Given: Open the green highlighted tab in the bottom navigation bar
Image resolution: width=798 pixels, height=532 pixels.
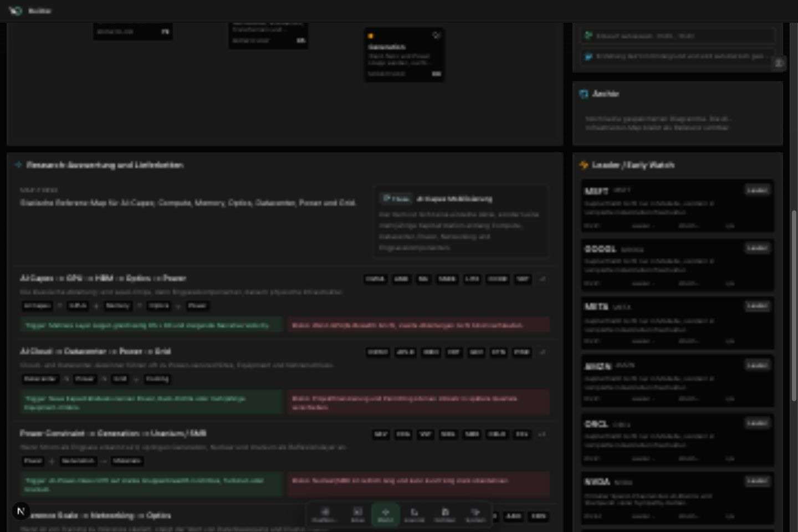Looking at the screenshot, I should 386,514.
